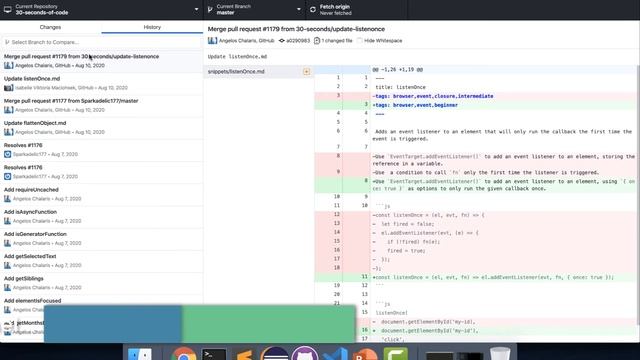Focus the Select Branch to Compare field
640x360 pixels.
(x=101, y=42)
